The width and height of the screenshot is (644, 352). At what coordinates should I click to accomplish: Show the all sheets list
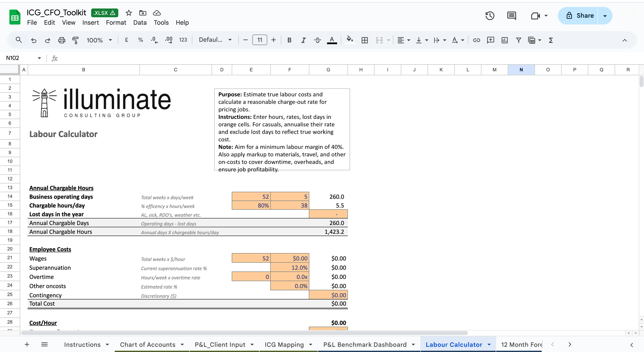[44, 344]
